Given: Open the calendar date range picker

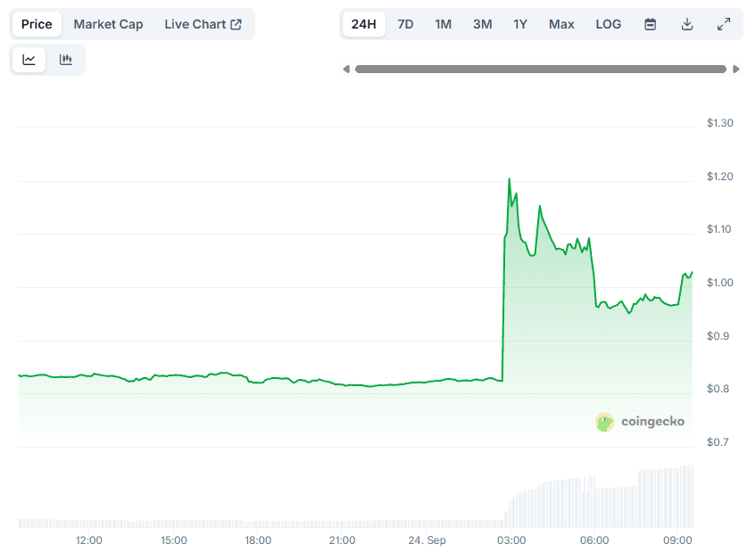Looking at the screenshot, I should click(x=650, y=24).
